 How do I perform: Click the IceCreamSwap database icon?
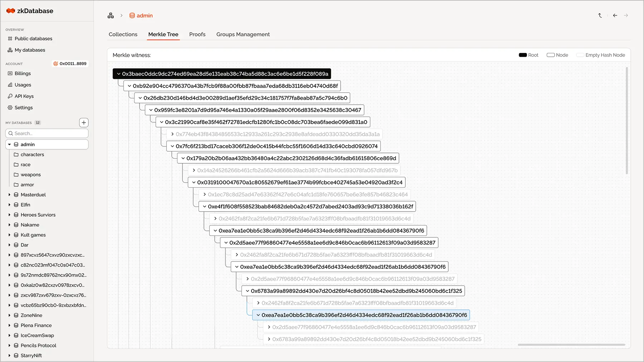tap(16, 335)
